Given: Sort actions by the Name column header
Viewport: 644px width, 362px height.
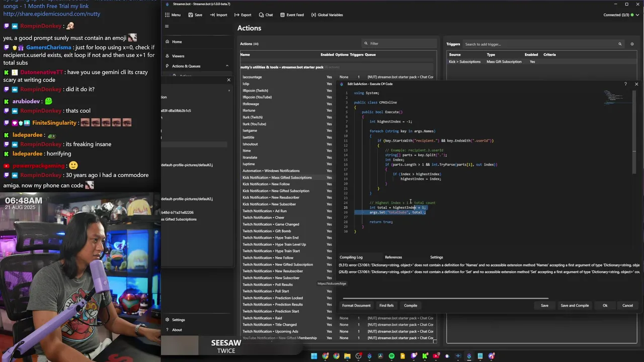Looking at the screenshot, I should pos(245,54).
